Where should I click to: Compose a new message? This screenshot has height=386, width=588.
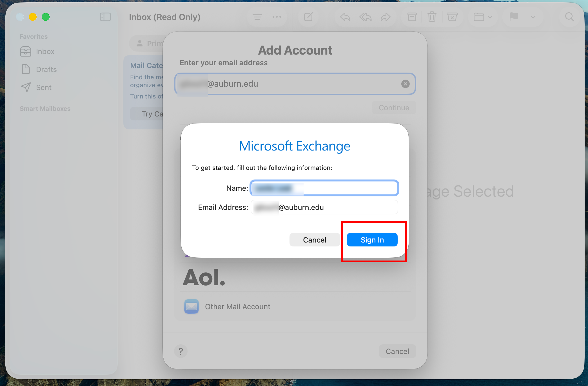point(308,17)
